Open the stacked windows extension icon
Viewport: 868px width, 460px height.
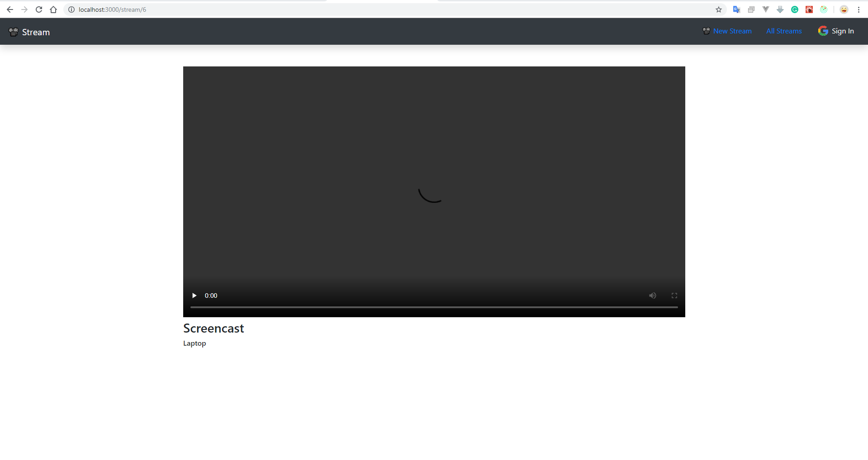[x=751, y=9]
